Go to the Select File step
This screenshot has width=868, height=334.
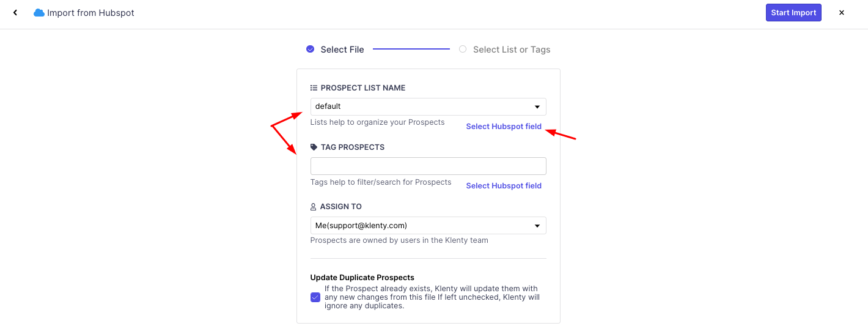(x=342, y=50)
